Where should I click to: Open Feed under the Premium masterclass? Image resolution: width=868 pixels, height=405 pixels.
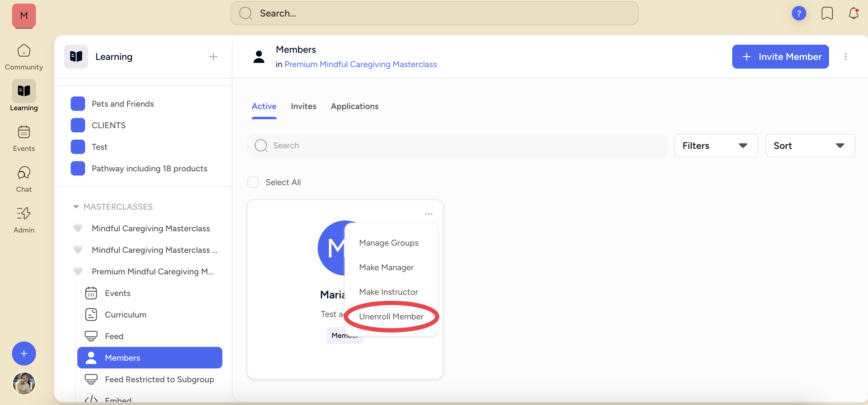click(x=114, y=336)
